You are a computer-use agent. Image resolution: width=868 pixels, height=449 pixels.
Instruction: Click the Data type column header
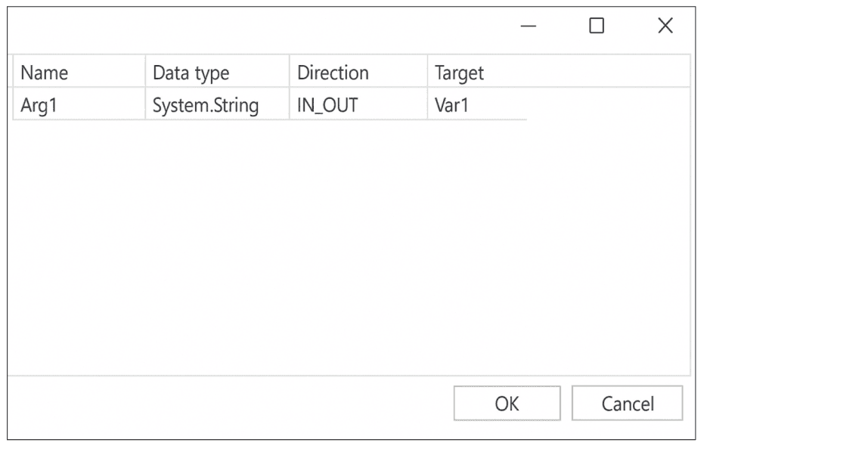(217, 73)
